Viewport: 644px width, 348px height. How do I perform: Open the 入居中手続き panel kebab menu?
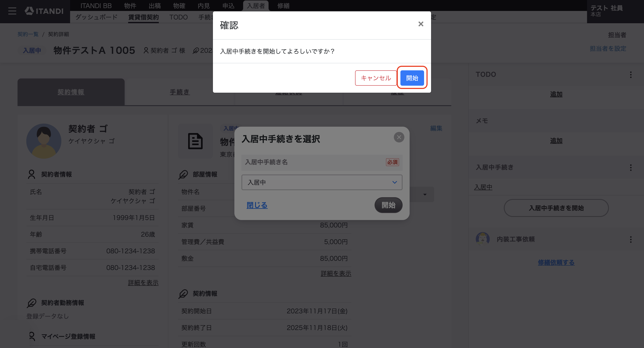point(630,167)
